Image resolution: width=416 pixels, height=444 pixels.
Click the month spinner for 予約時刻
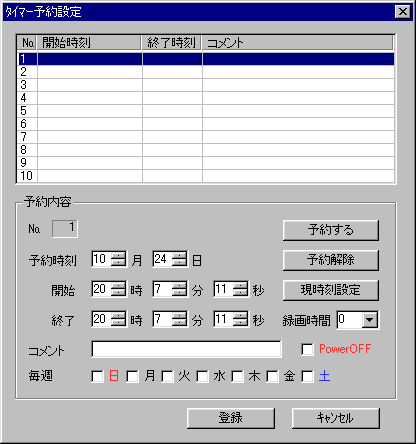pos(118,259)
